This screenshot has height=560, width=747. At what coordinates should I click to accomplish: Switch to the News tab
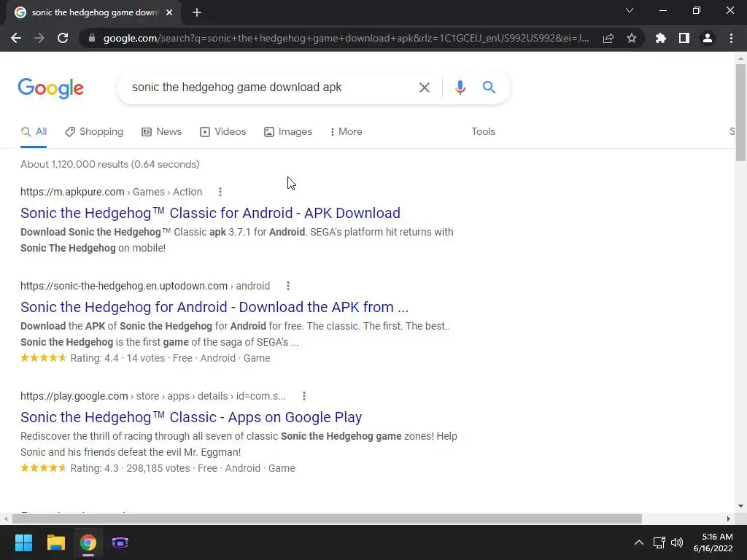(161, 132)
